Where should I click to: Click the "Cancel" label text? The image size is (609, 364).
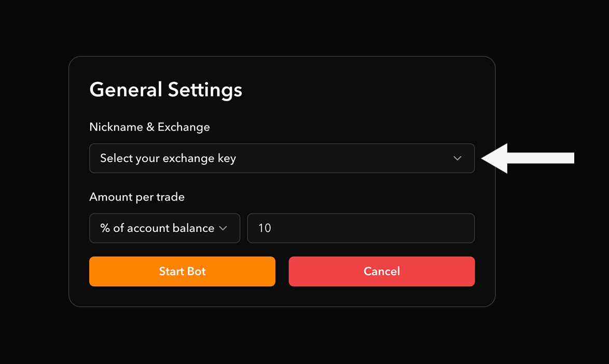pos(382,271)
